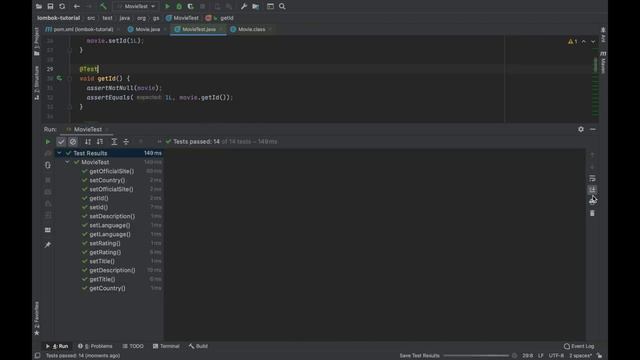This screenshot has height=360, width=640.
Task: Navigate back with the left arrow
Action: (x=76, y=7)
